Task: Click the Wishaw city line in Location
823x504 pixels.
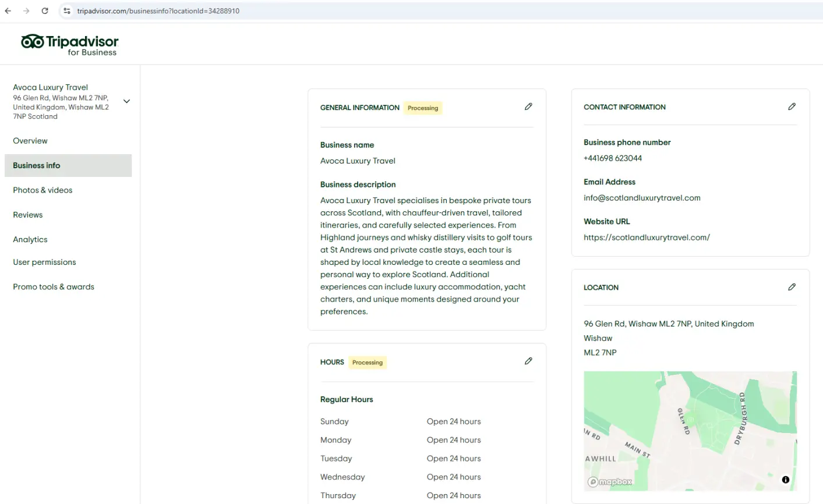Action: 598,338
